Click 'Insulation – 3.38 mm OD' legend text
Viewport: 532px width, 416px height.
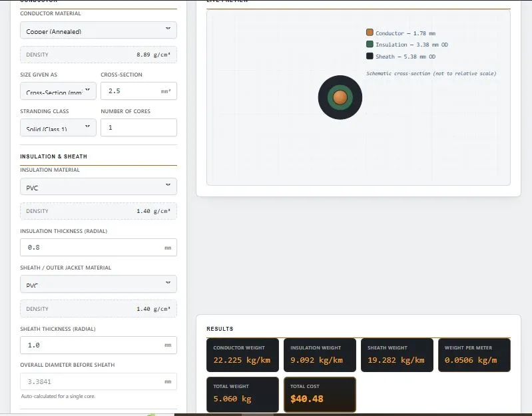tap(411, 45)
